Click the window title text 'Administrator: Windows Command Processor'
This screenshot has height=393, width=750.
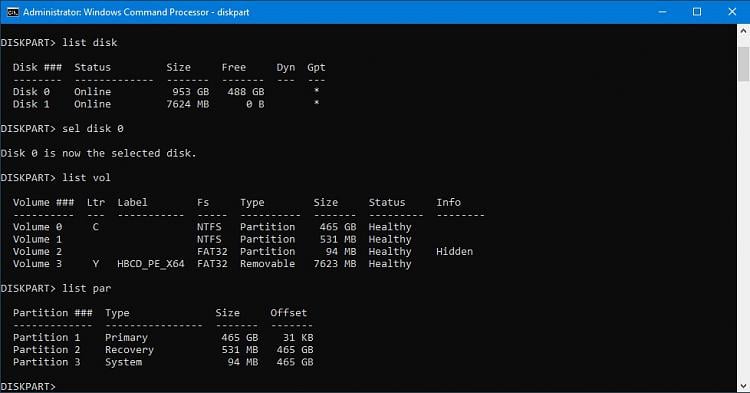pyautogui.click(x=116, y=12)
